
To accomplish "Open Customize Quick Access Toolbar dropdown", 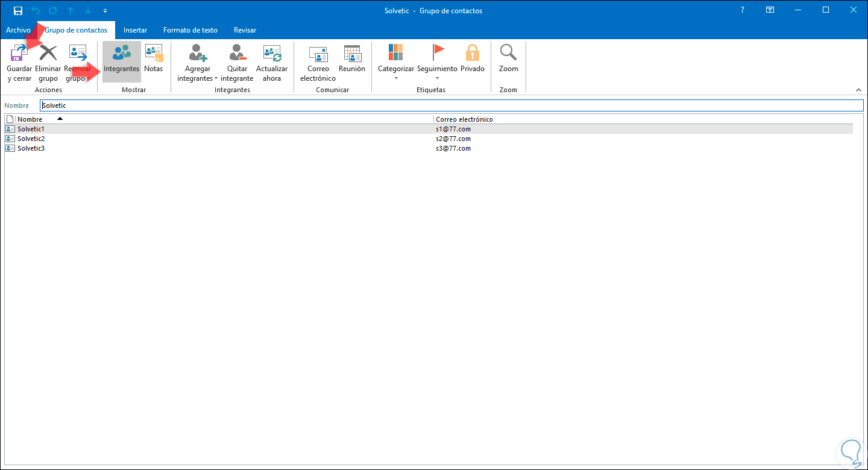I will coord(105,11).
